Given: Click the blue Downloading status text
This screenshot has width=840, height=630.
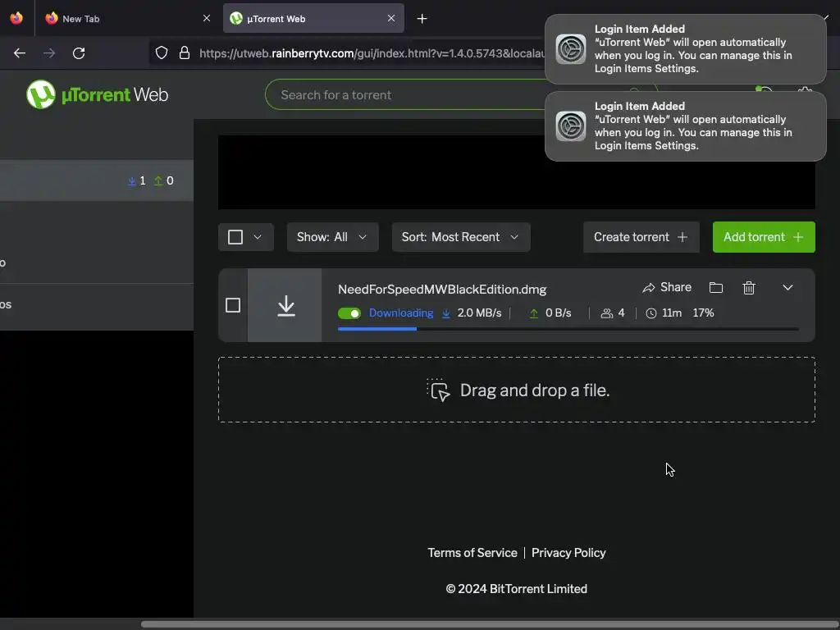Looking at the screenshot, I should [401, 313].
